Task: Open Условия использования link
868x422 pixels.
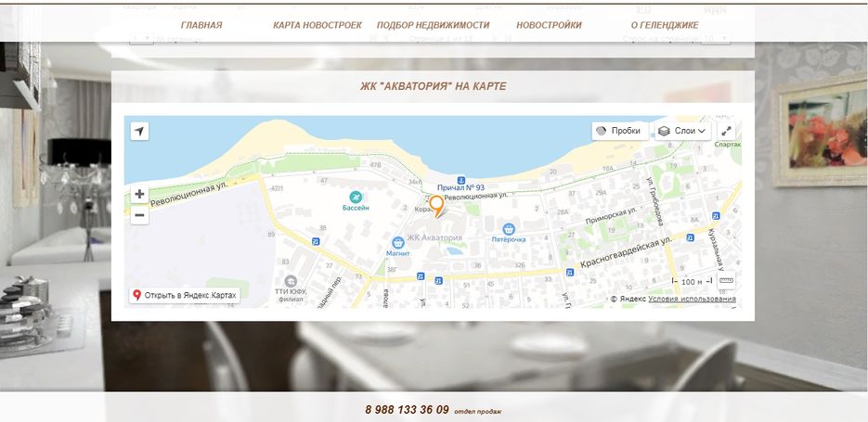Action: pos(692,300)
